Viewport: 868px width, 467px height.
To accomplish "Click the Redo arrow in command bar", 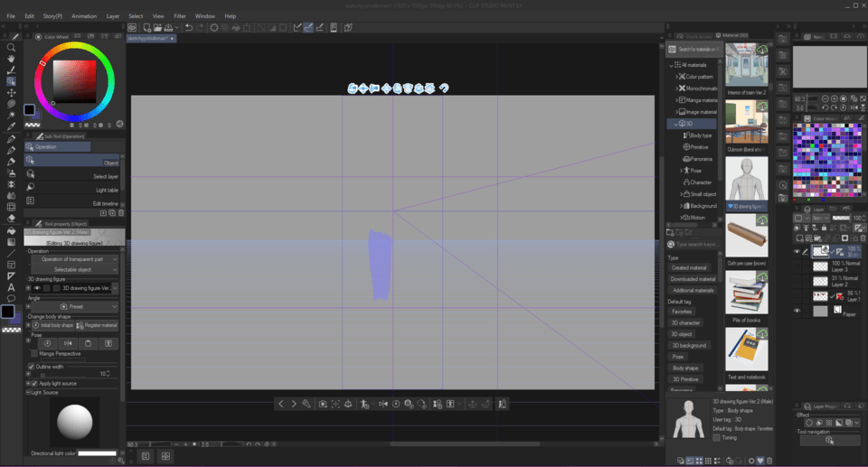I will (200, 27).
